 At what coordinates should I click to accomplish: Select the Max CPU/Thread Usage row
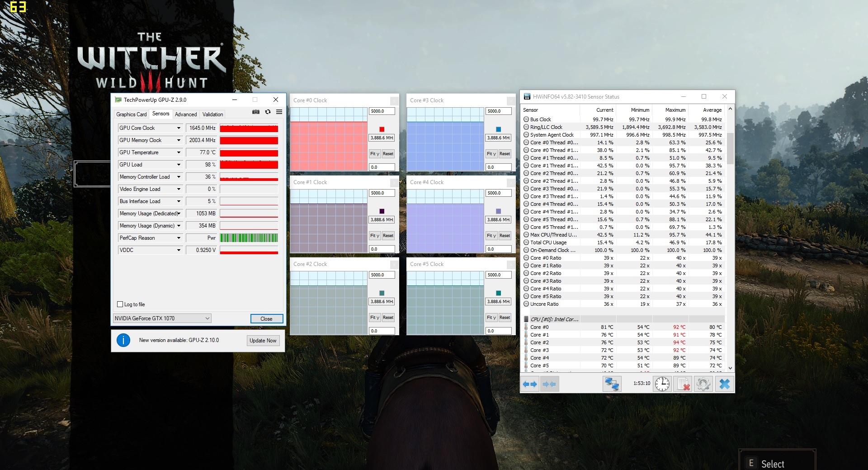[x=623, y=235]
